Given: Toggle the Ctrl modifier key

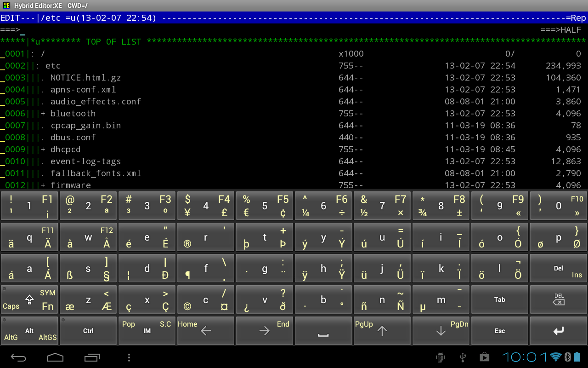Looking at the screenshot, I should coord(88,331).
